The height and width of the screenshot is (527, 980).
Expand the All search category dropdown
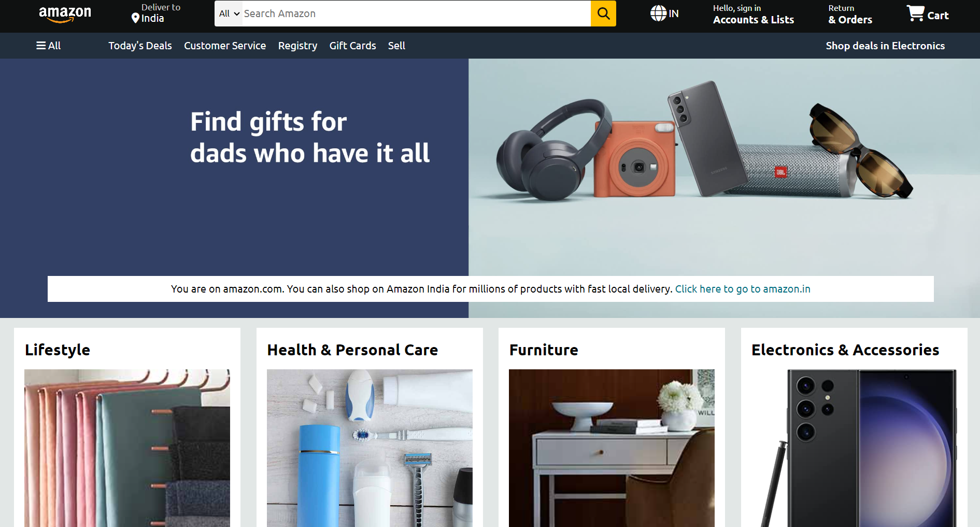click(x=229, y=13)
